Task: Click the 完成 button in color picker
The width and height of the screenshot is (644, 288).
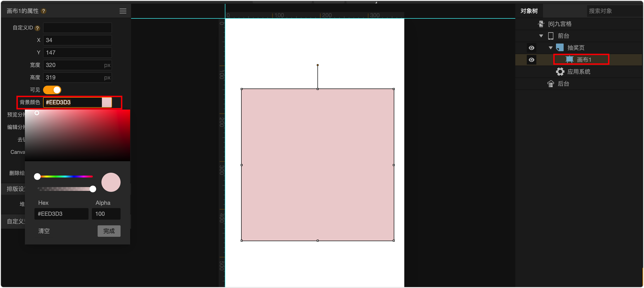Action: (109, 231)
